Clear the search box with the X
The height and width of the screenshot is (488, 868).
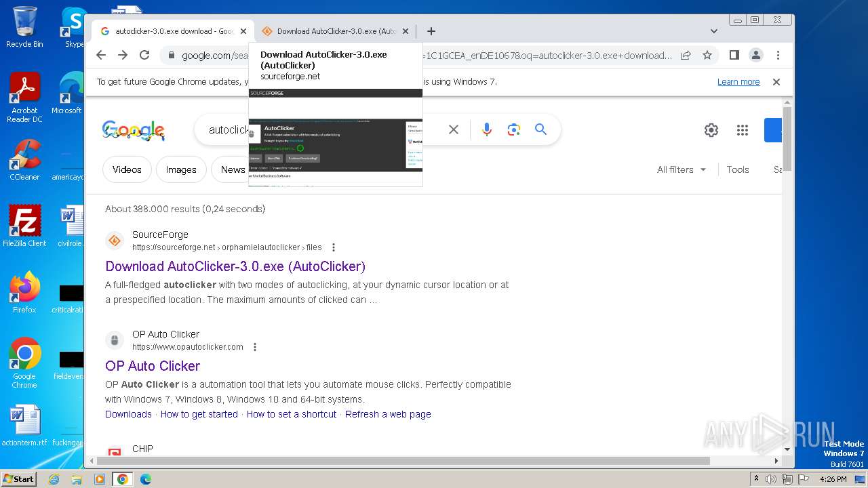454,129
